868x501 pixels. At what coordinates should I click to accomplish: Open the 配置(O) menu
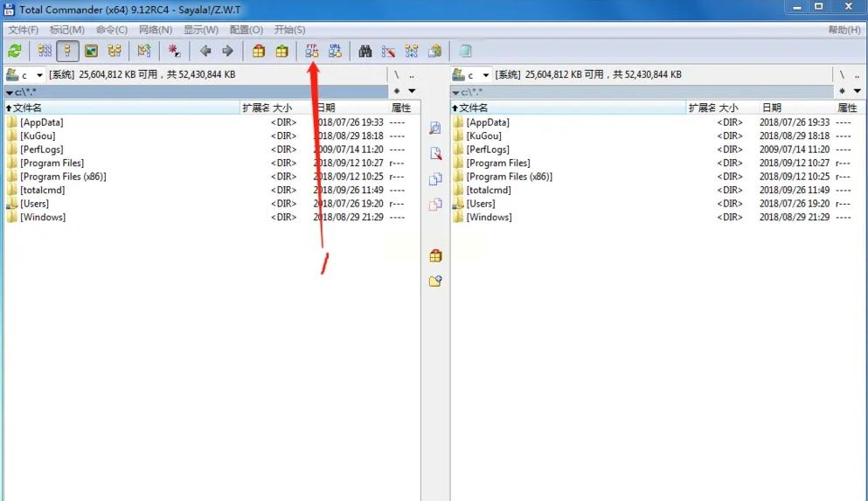(247, 30)
